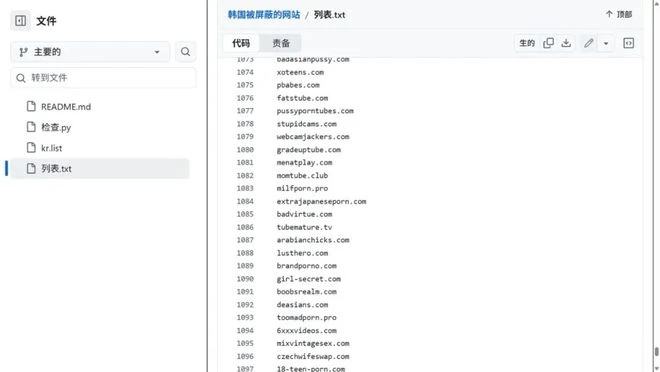Open the 主要的 branch dropdown
This screenshot has width=660, height=372.
pos(90,52)
